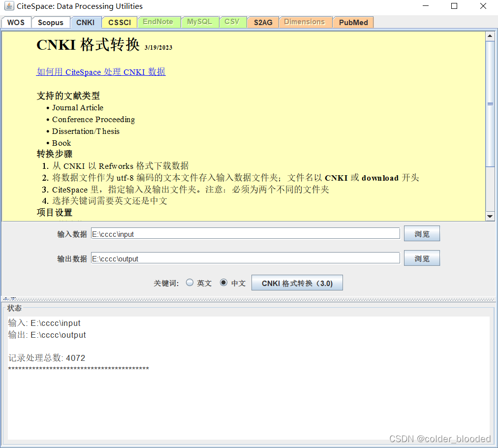Image resolution: width=498 pixels, height=448 pixels.
Task: Select the MySQL tab
Action: pyautogui.click(x=199, y=22)
